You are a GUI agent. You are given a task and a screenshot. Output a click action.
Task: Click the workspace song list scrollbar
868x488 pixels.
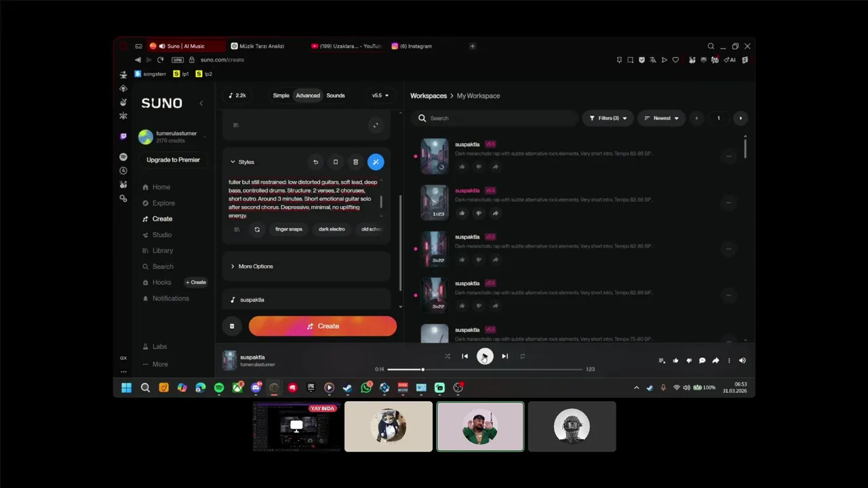(x=746, y=148)
